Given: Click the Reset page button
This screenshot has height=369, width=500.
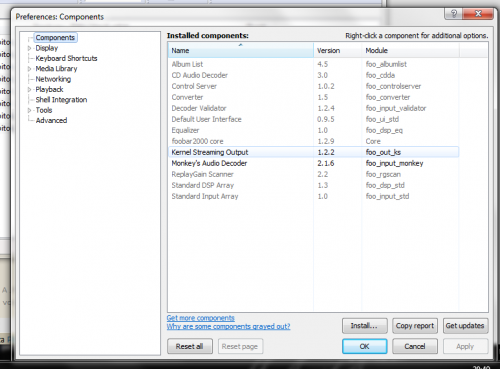Looking at the screenshot, I should (240, 346).
